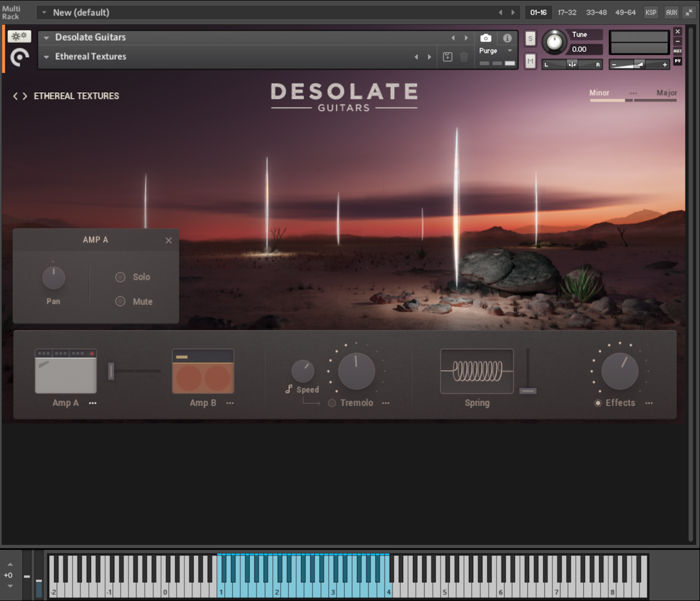The width and height of the screenshot is (700, 601).
Task: Click the Tune value field 0.00
Action: (x=585, y=50)
